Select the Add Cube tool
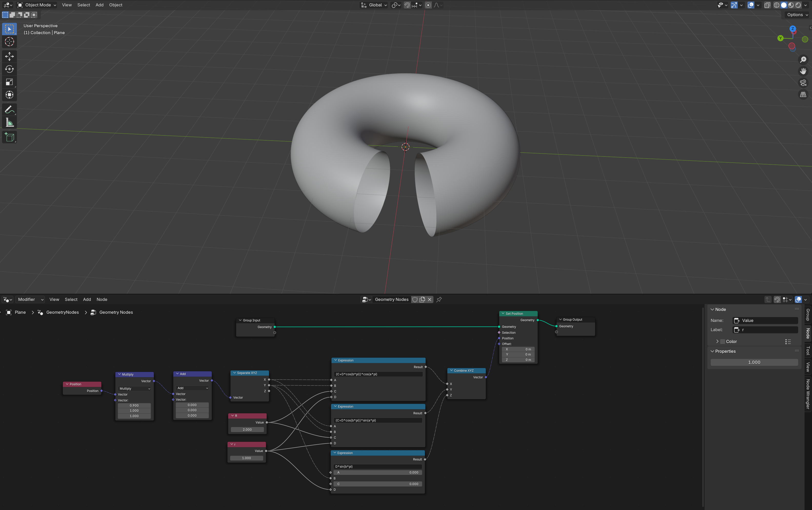 pyautogui.click(x=9, y=137)
